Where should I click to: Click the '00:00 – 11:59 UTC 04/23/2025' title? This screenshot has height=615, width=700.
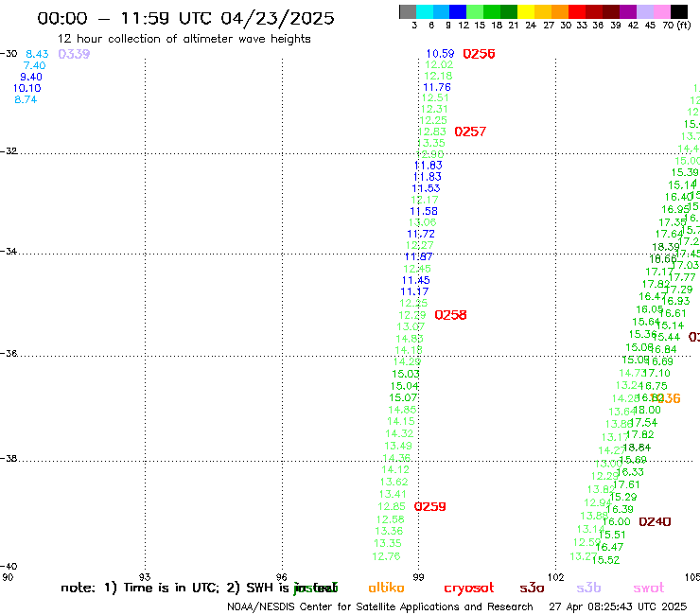coord(185,18)
